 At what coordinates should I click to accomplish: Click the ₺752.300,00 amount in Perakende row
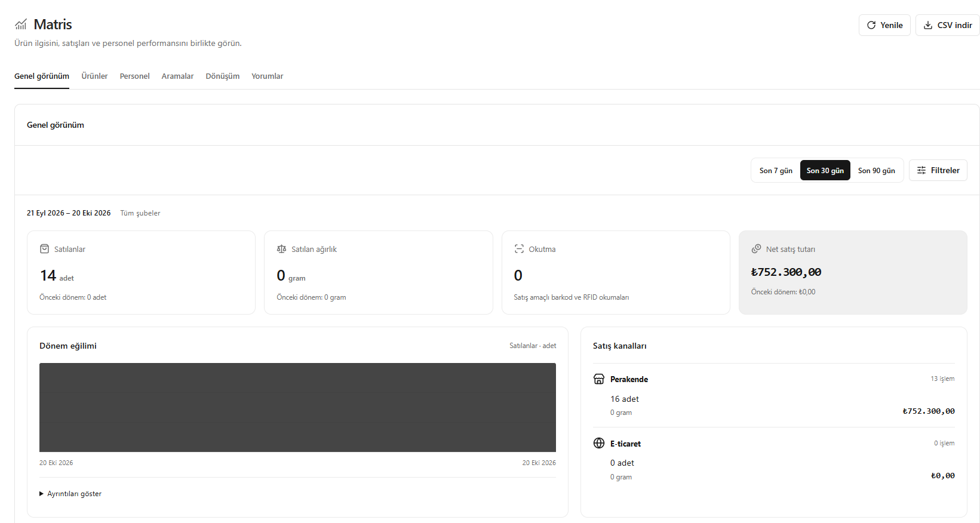[929, 411]
